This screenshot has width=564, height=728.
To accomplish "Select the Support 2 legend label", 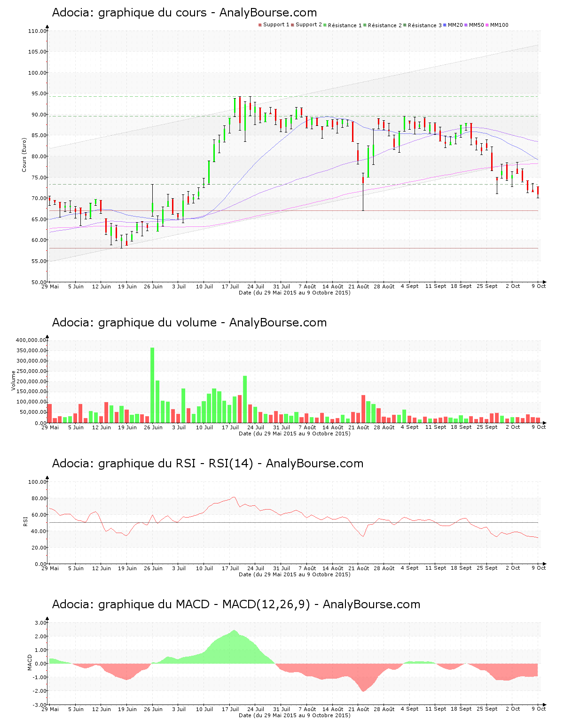I will [309, 25].
